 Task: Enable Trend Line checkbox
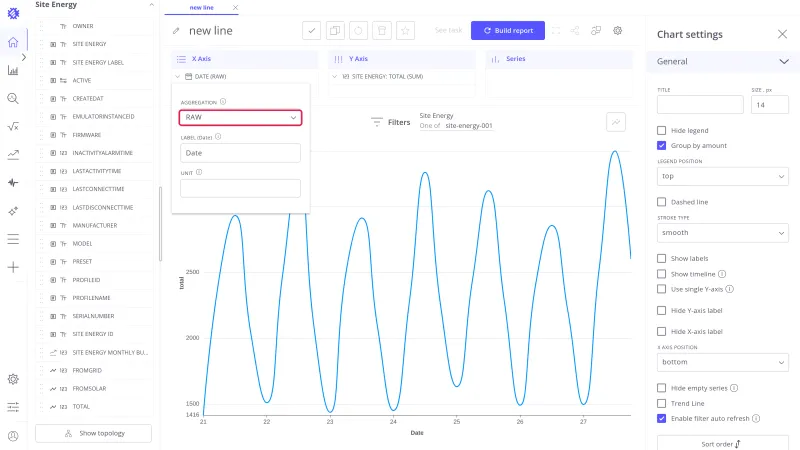click(662, 404)
